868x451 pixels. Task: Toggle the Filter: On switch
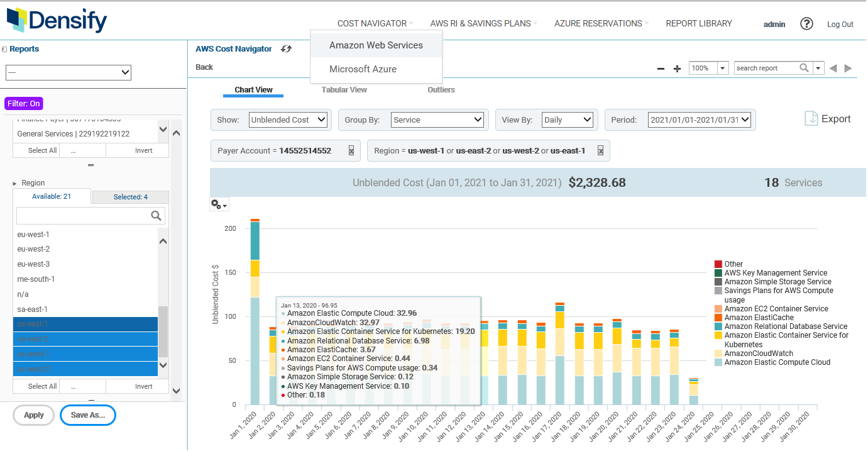pyautogui.click(x=25, y=104)
